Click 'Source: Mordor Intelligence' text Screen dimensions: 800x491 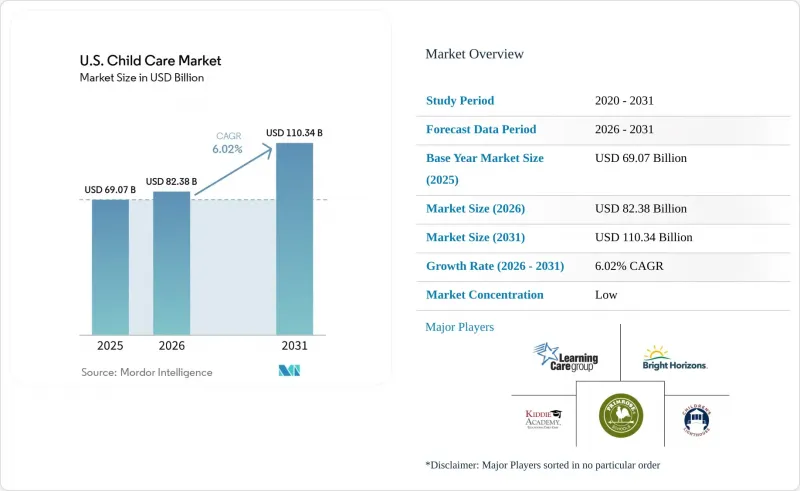tap(147, 373)
